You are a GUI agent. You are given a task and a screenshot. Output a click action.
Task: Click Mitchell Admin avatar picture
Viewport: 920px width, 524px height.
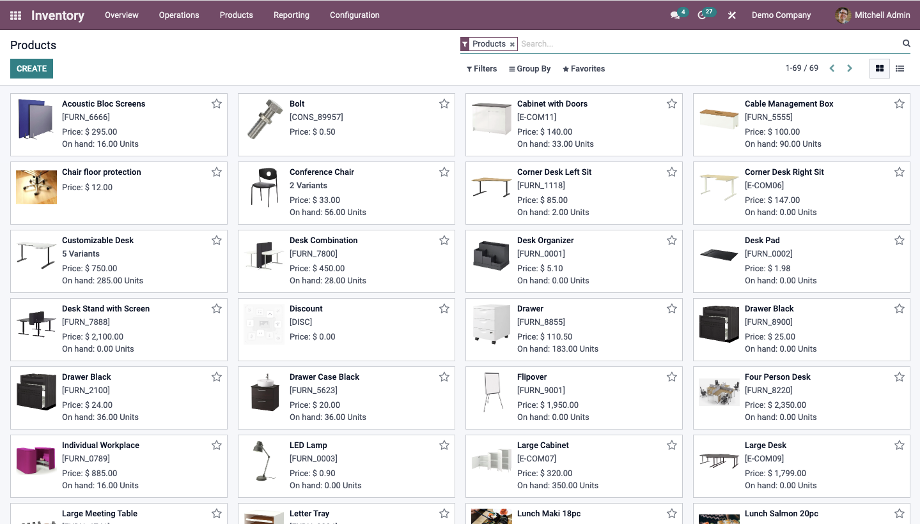[x=843, y=15]
